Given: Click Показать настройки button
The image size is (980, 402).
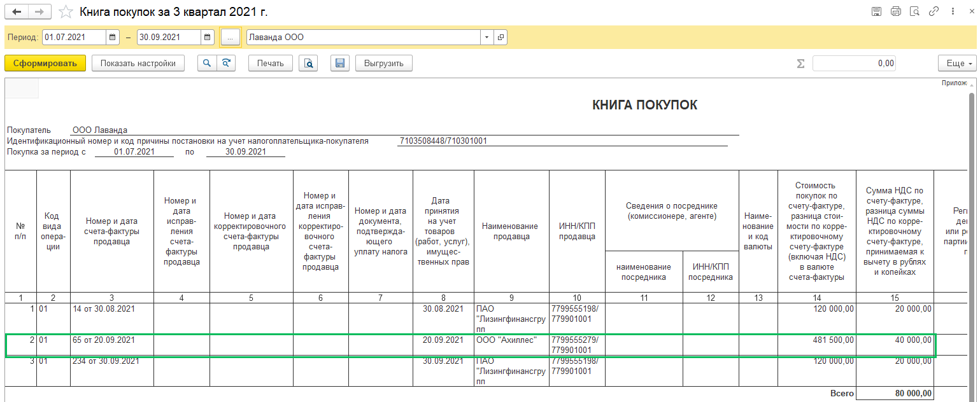Looking at the screenshot, I should pos(138,63).
